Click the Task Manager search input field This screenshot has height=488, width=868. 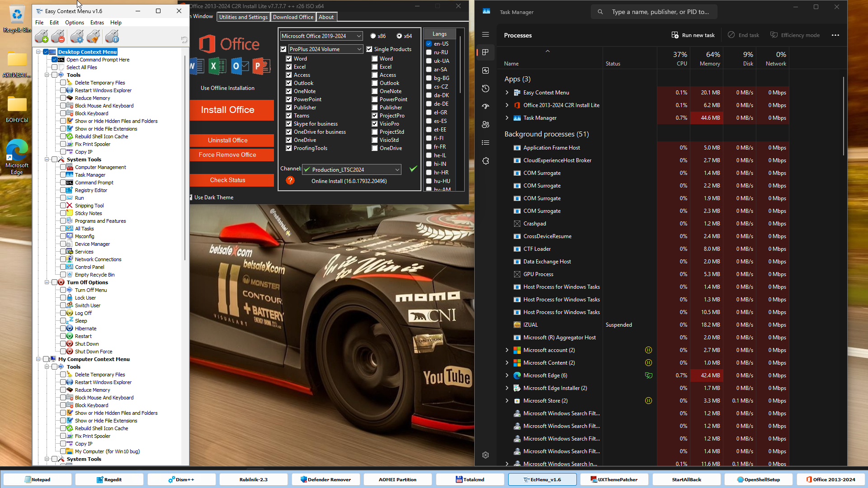pos(654,12)
